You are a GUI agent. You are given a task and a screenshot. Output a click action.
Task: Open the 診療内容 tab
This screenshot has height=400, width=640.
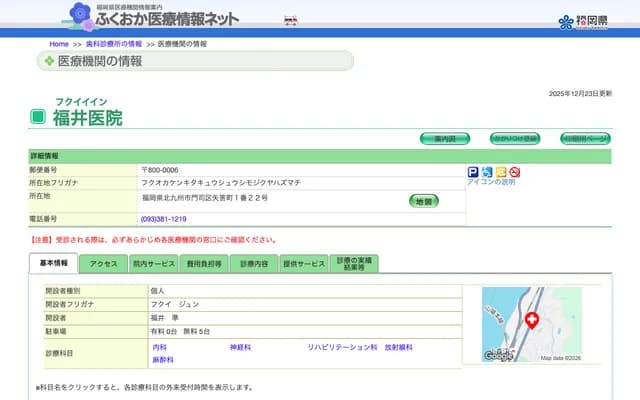point(254,264)
